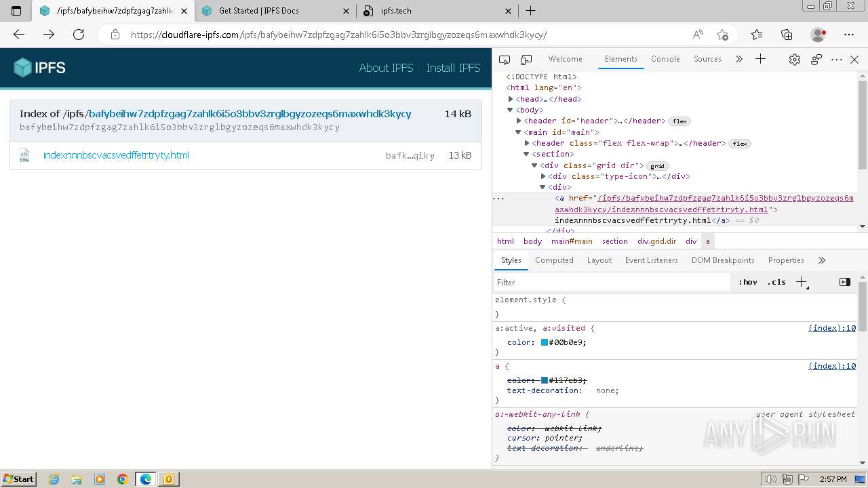
Task: Open the Layout tab
Action: (x=599, y=260)
